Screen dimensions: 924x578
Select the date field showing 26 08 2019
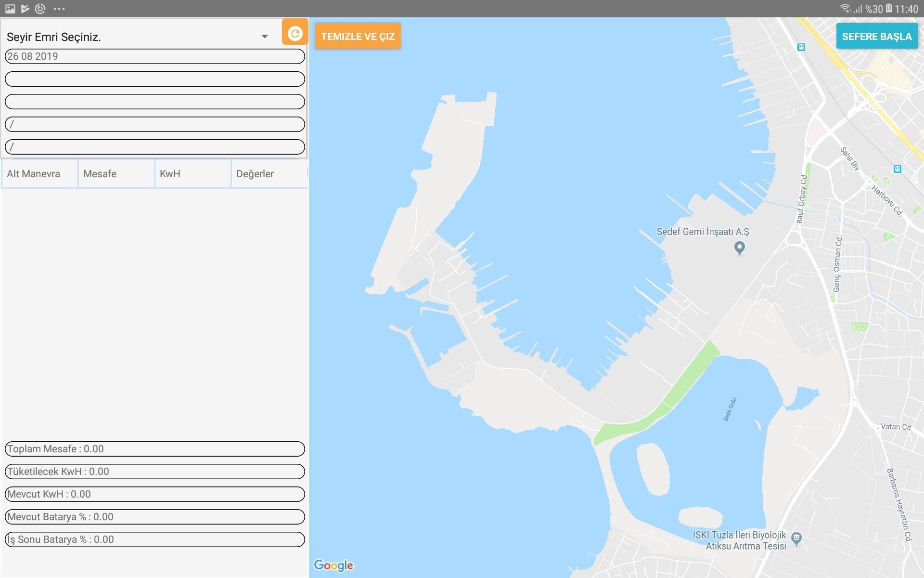[x=155, y=56]
